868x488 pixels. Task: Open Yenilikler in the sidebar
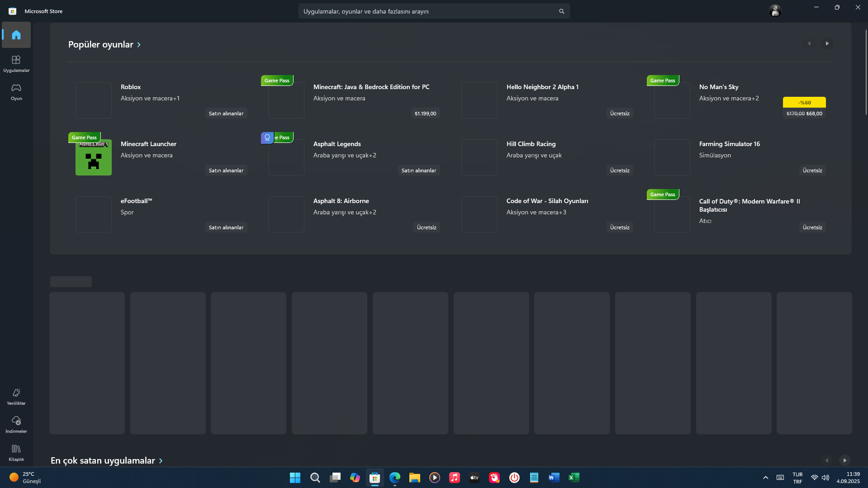16,397
